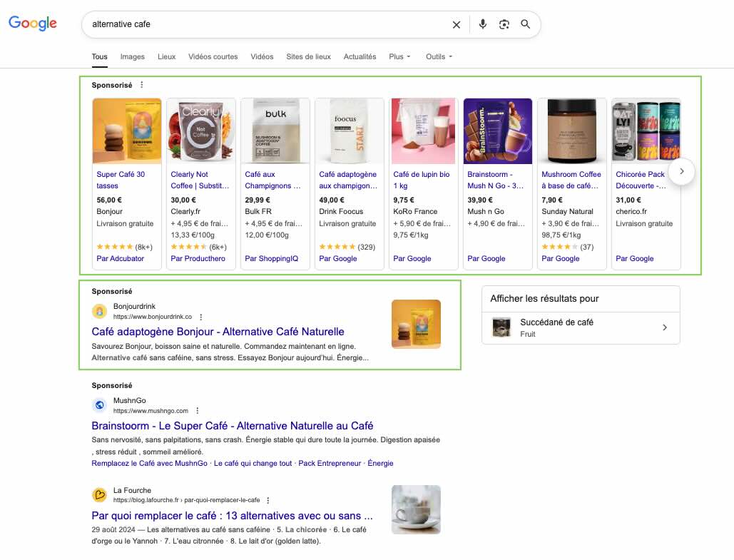Open the Outils dropdown
Viewport: 734px width, 560px height.
click(x=439, y=57)
